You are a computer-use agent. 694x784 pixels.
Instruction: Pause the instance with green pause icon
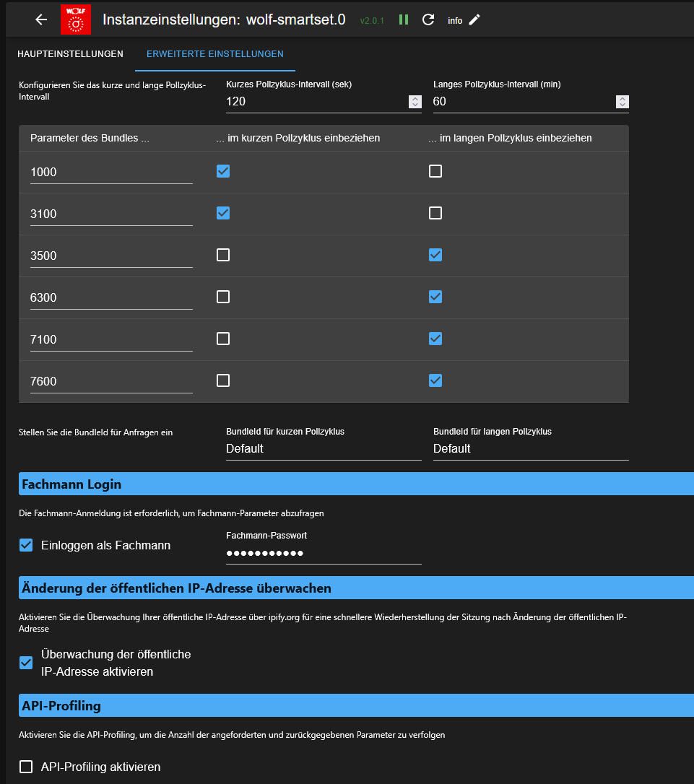click(404, 19)
